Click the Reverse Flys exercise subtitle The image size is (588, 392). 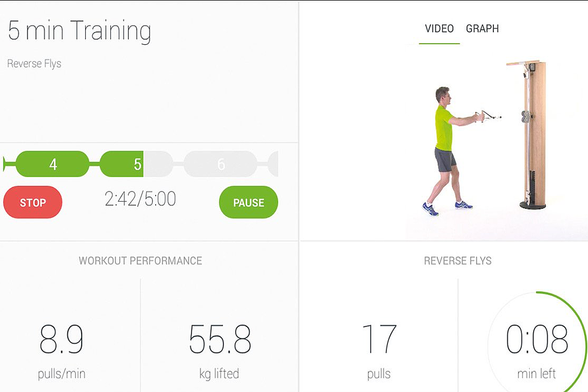[x=34, y=64]
